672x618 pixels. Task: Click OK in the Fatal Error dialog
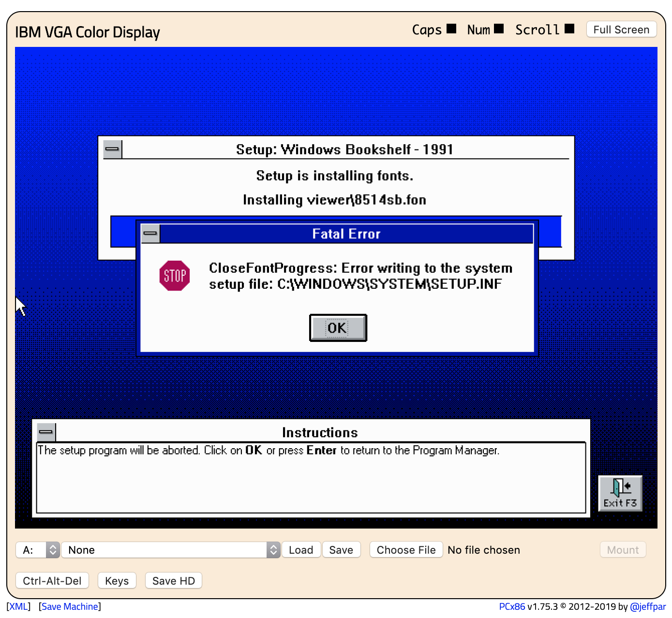tap(338, 328)
